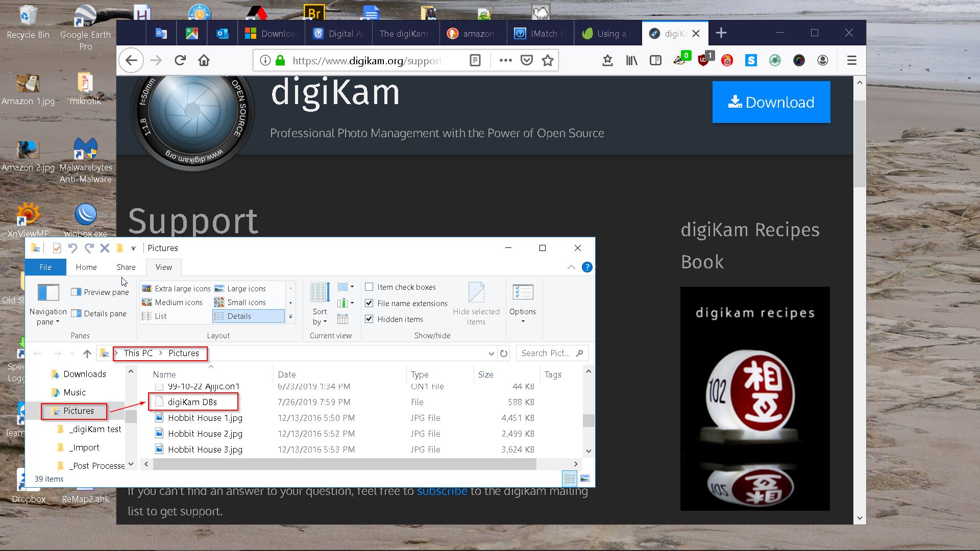Expand the Sort by dropdown
Screen dimensions: 980x551
tap(320, 316)
